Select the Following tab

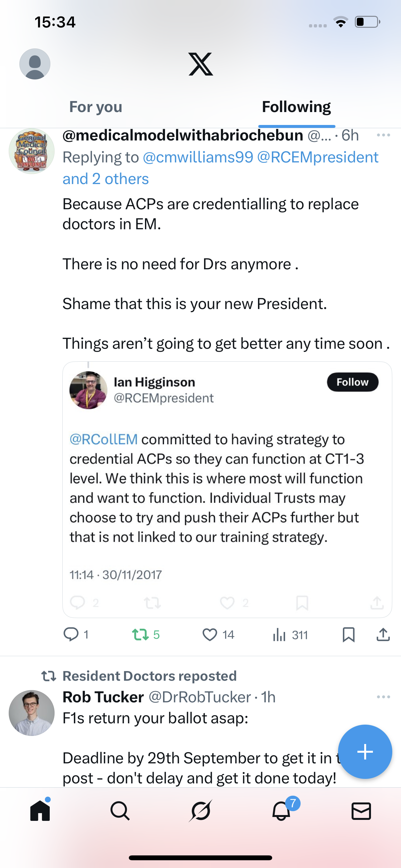[x=296, y=107]
